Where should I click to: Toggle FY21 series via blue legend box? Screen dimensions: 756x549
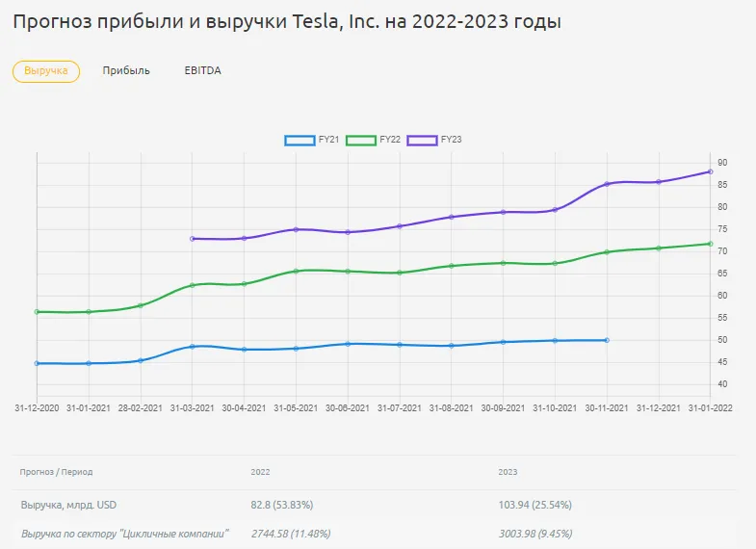pyautogui.click(x=300, y=141)
